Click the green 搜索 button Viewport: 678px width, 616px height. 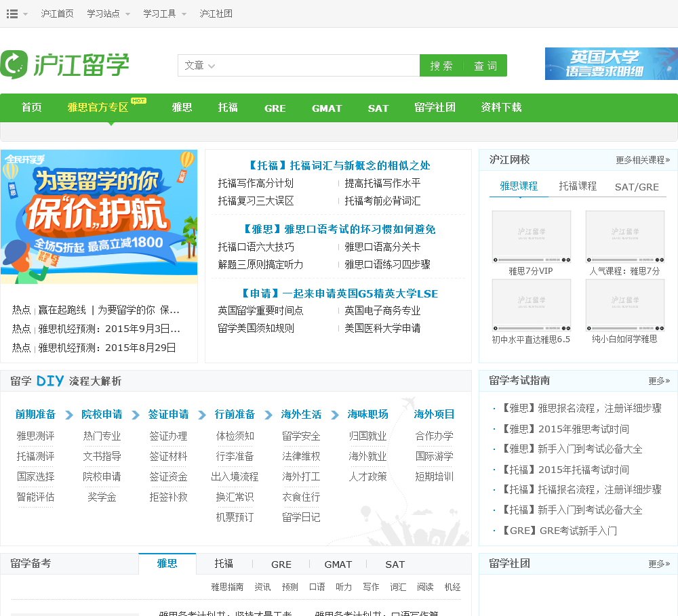[x=441, y=66]
